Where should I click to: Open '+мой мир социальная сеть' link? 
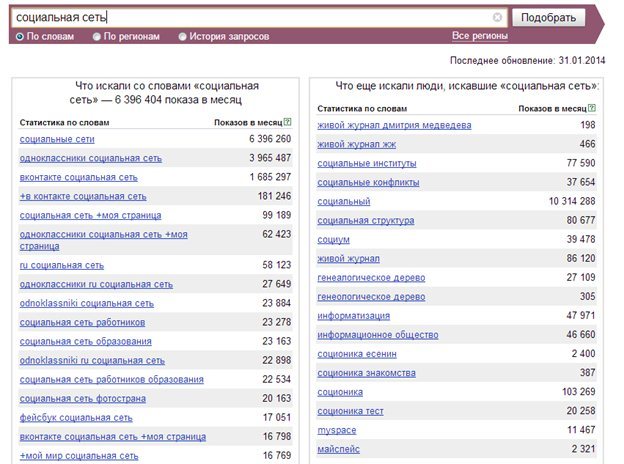(79, 456)
